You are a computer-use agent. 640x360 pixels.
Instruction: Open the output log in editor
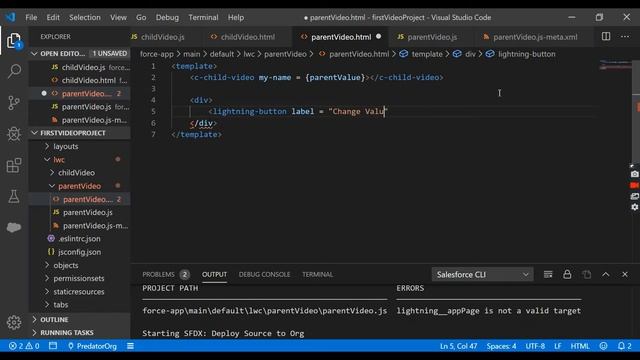click(x=587, y=274)
